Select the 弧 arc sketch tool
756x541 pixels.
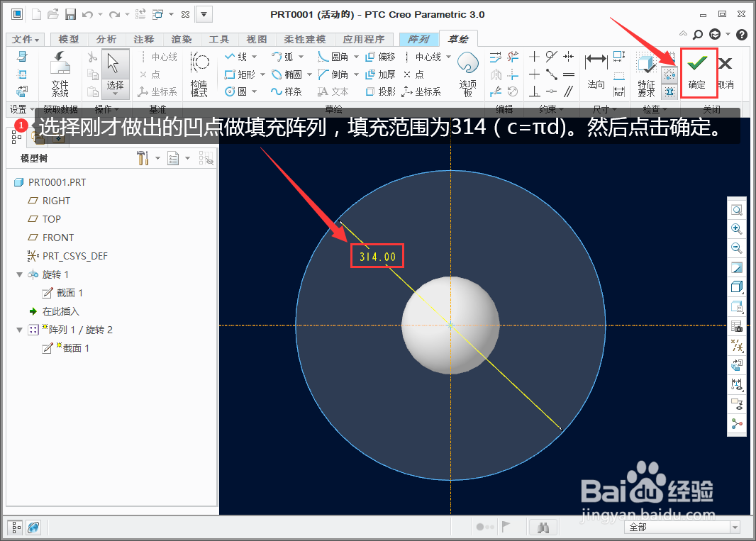(282, 57)
